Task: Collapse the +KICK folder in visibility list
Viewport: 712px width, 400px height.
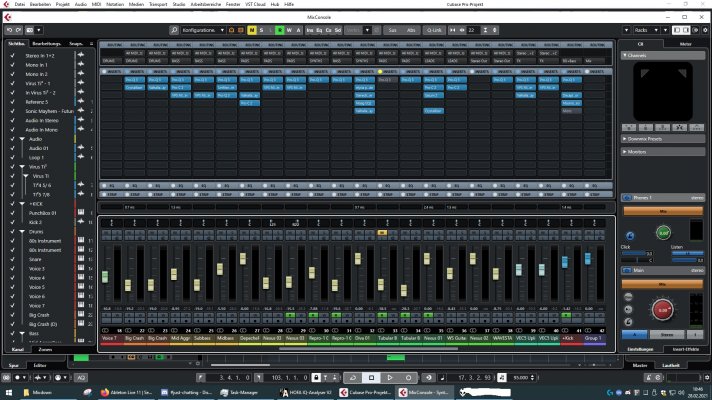Action: pos(22,204)
